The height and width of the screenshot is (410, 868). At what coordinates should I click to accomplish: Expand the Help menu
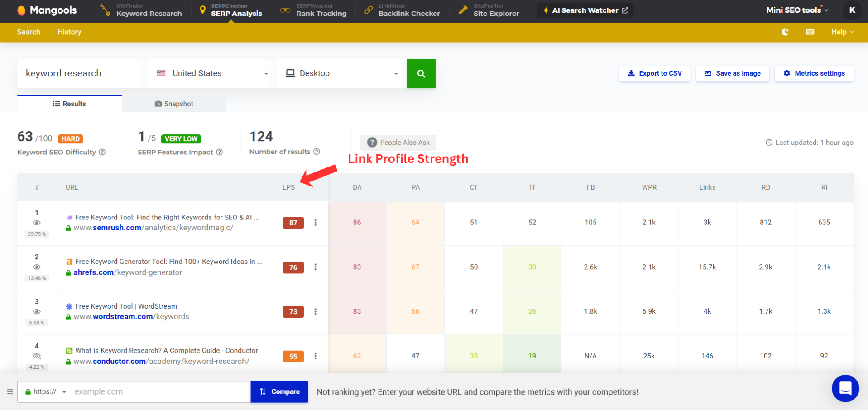tap(842, 32)
